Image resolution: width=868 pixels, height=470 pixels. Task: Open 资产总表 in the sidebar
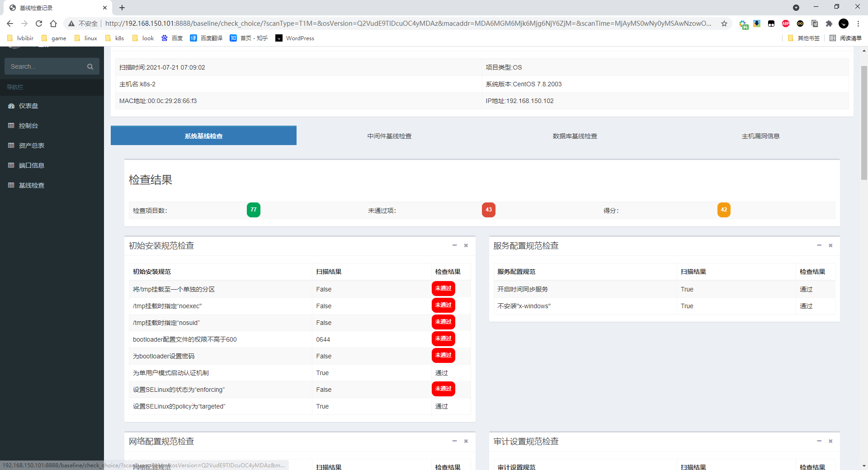[31, 146]
